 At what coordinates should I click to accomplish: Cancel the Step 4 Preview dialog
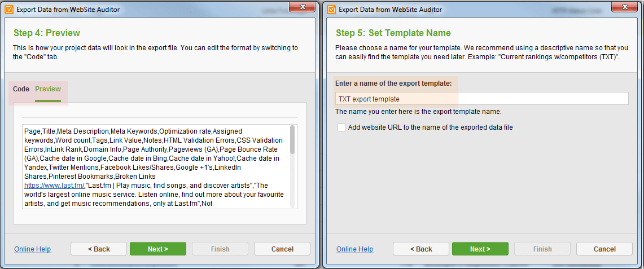[x=282, y=249]
